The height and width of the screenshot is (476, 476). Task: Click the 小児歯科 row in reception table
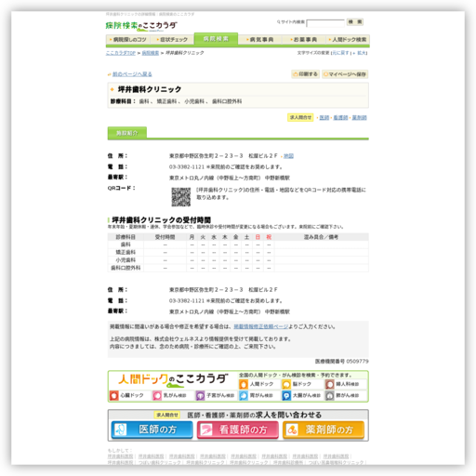pos(238,260)
